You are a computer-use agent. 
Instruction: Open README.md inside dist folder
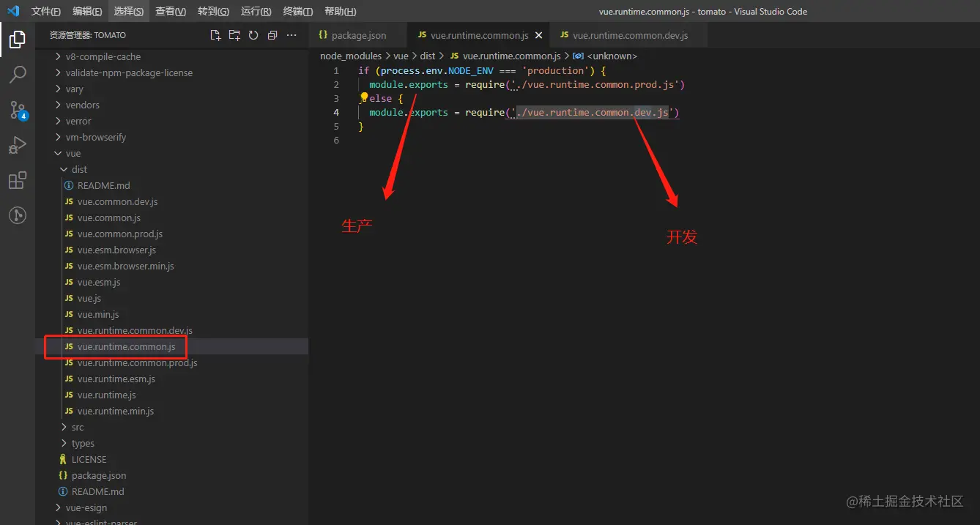(x=103, y=185)
